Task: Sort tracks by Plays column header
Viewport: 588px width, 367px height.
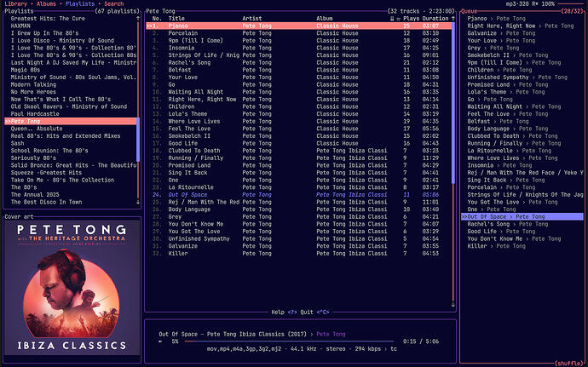Action: point(411,18)
